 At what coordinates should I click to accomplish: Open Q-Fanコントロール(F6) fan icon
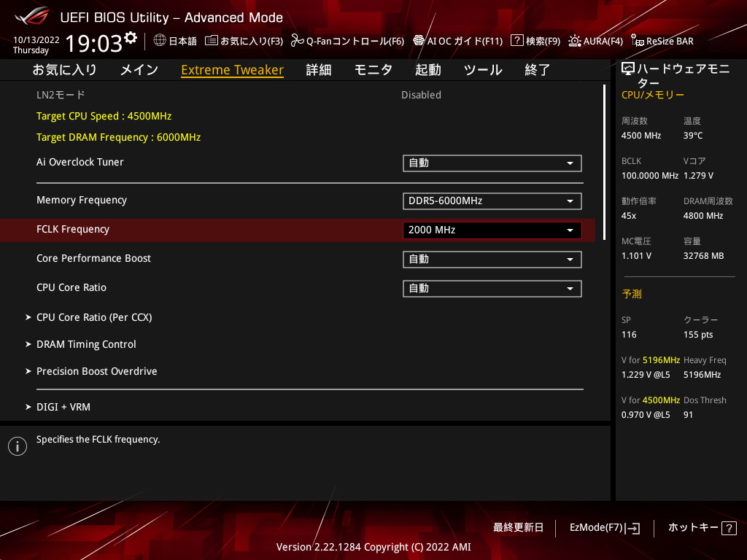tap(297, 41)
